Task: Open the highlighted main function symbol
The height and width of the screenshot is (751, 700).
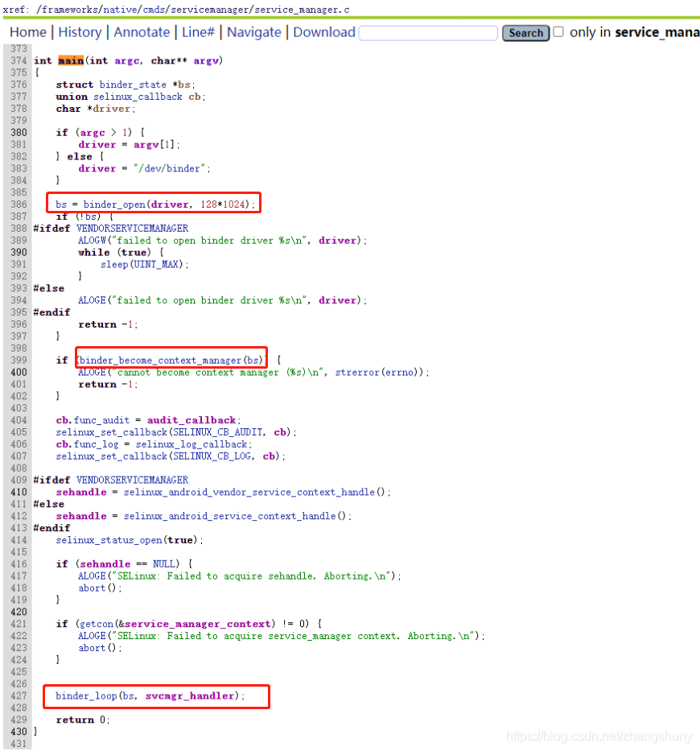Action: coord(71,60)
